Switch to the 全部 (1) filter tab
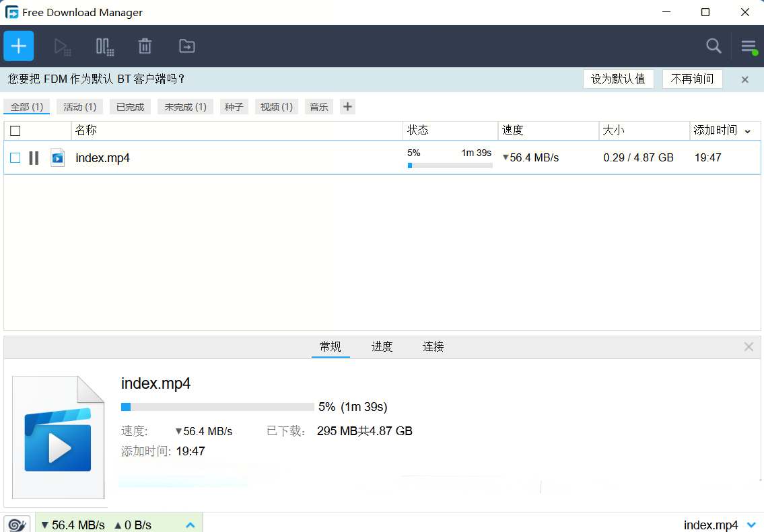The width and height of the screenshot is (764, 532). coord(27,106)
